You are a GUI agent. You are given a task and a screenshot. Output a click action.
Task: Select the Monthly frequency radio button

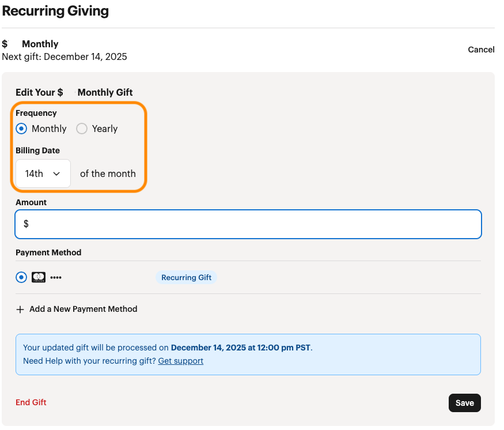pos(21,129)
